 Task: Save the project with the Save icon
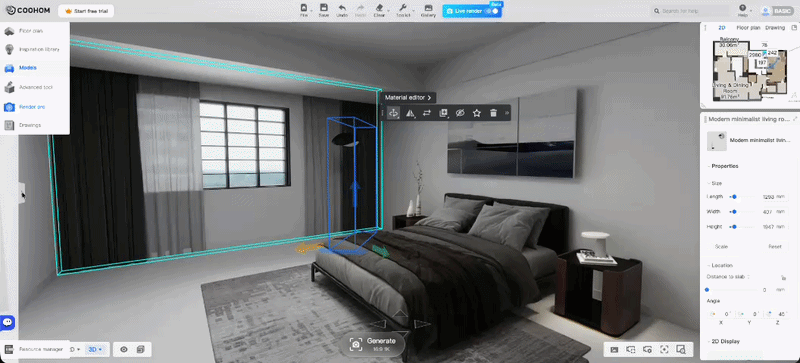coord(323,10)
